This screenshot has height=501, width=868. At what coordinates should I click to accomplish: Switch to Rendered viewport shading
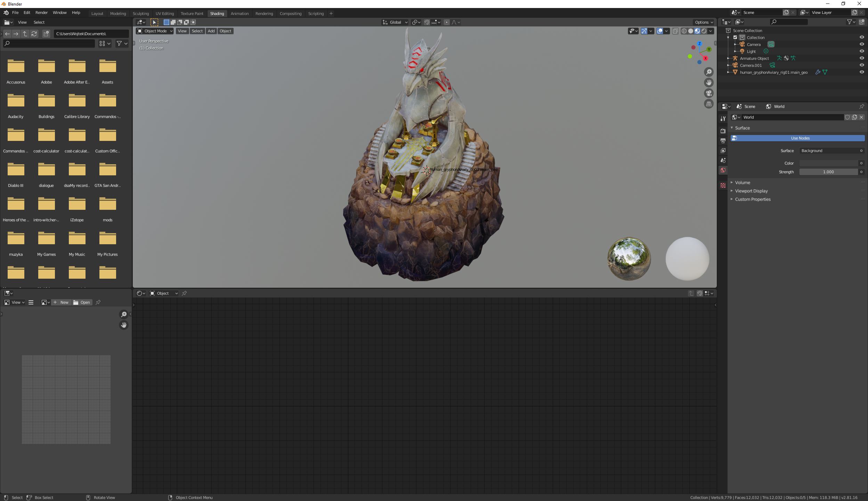(x=704, y=31)
